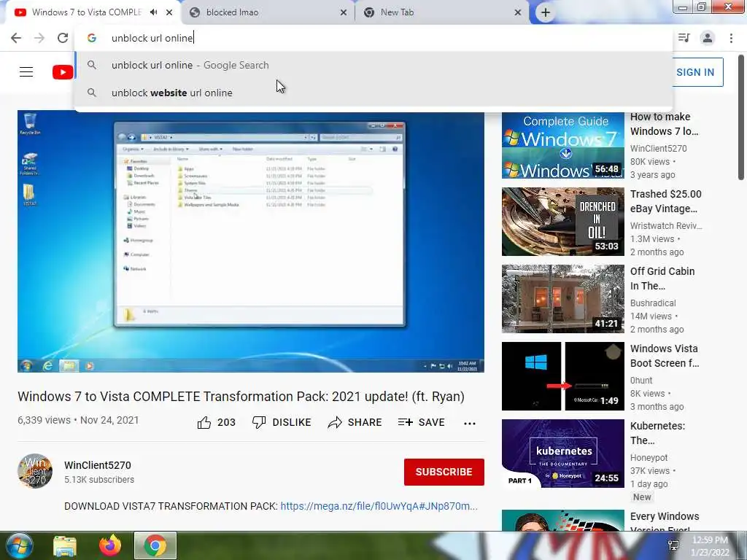Switch to the blocked lmao tab
747x560 pixels.
point(268,12)
